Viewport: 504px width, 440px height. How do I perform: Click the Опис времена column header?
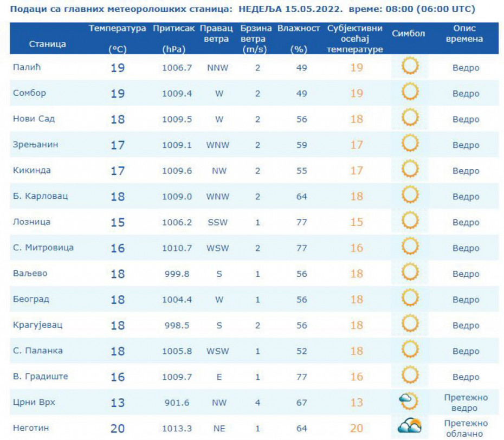(464, 34)
